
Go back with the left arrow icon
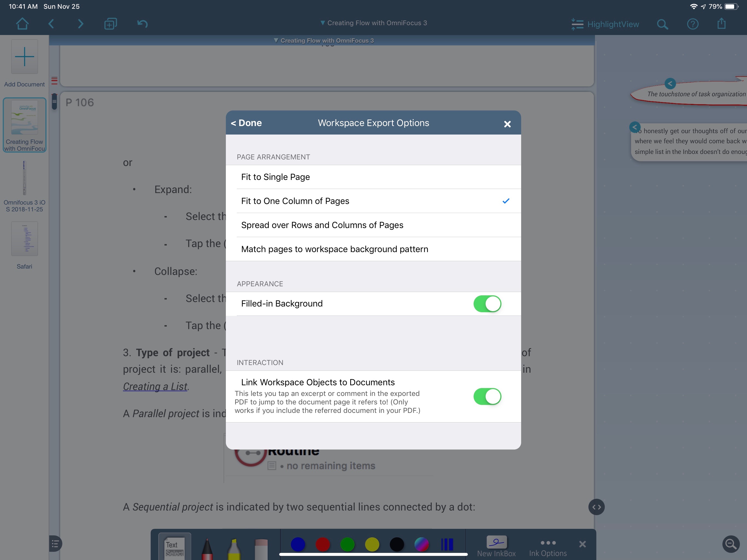tap(51, 24)
